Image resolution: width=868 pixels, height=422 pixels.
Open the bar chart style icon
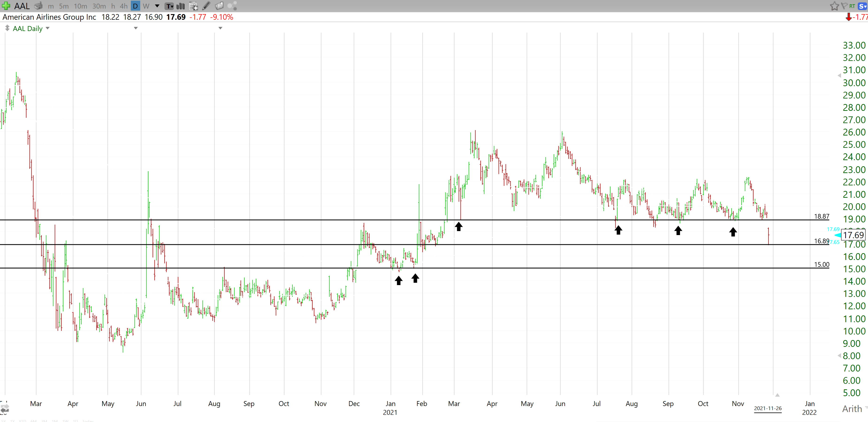pos(181,6)
